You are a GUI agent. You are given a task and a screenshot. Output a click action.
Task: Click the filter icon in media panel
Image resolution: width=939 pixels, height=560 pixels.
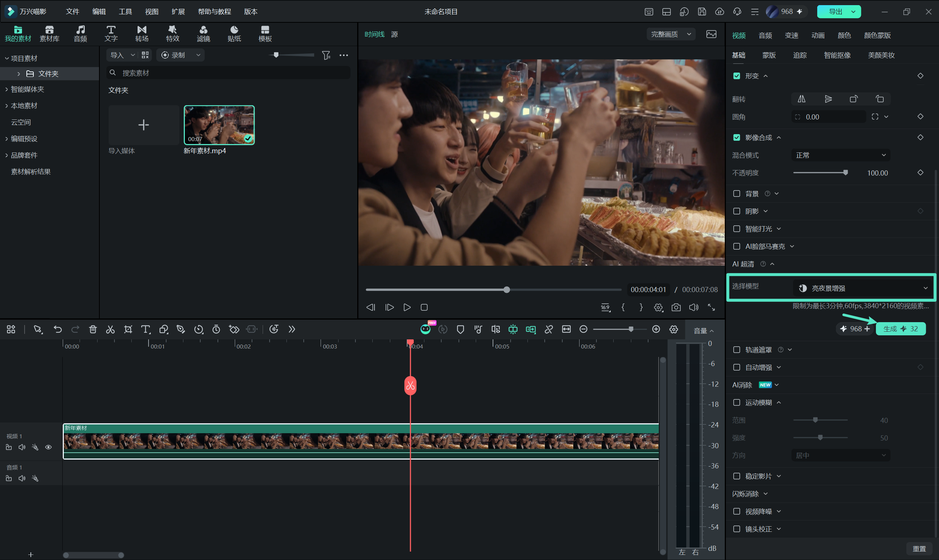pos(326,55)
